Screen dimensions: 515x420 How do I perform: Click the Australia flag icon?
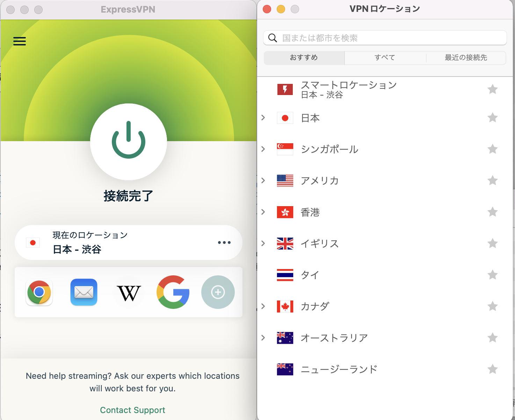pyautogui.click(x=285, y=338)
